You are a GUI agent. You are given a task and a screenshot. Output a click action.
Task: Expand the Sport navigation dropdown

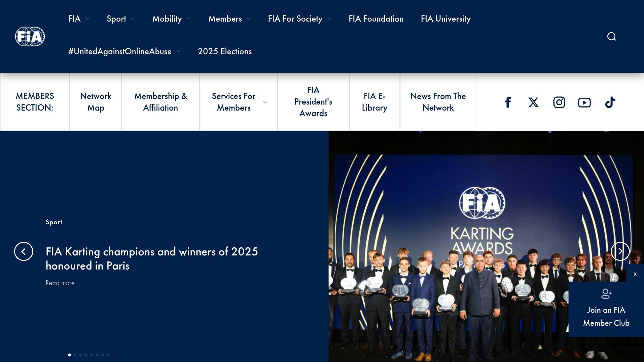point(120,19)
